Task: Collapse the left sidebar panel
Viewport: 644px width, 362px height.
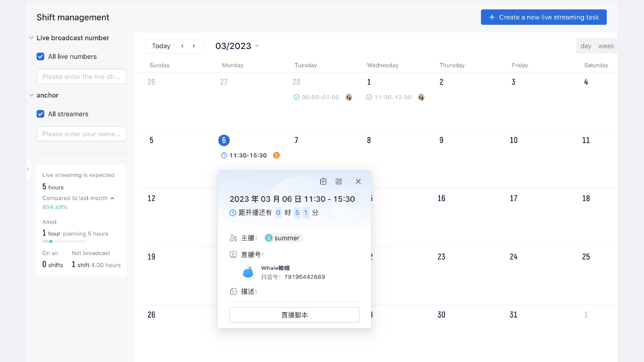Action: coord(28,169)
